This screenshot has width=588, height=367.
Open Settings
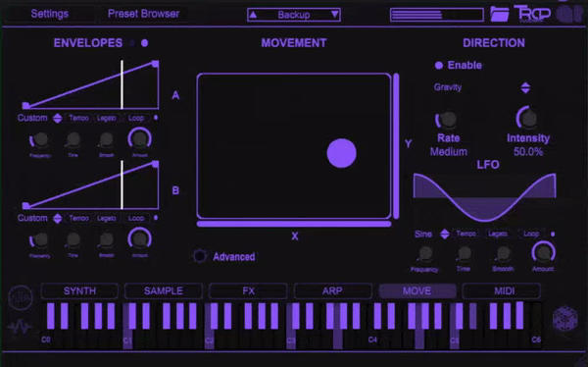pos(50,14)
